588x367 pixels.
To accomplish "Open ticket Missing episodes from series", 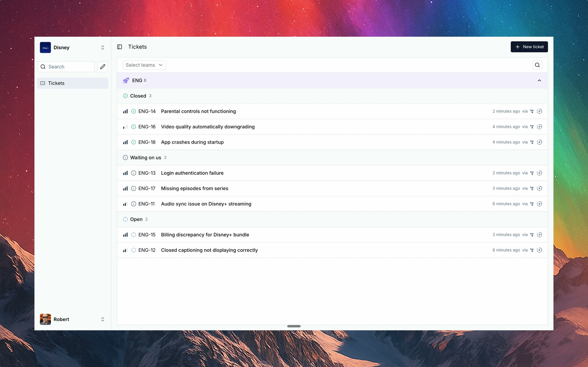I will click(194, 188).
